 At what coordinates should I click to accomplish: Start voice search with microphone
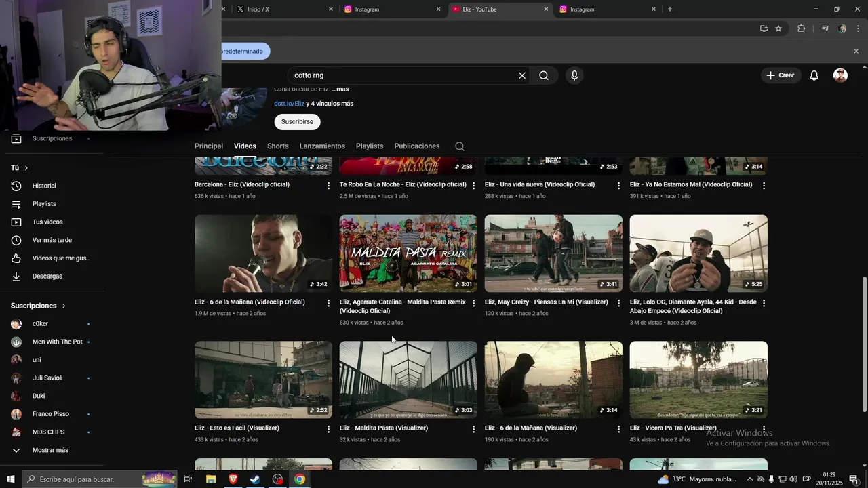click(x=574, y=75)
